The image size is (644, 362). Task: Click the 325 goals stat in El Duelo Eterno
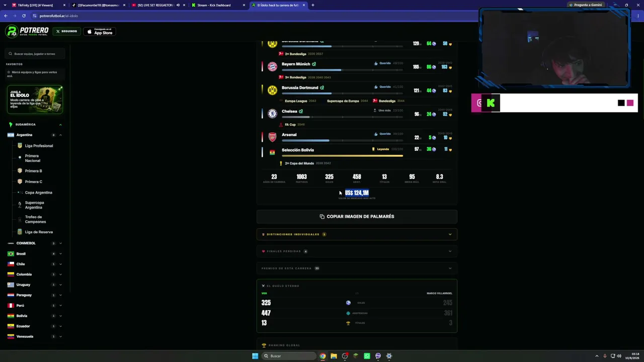(x=266, y=303)
